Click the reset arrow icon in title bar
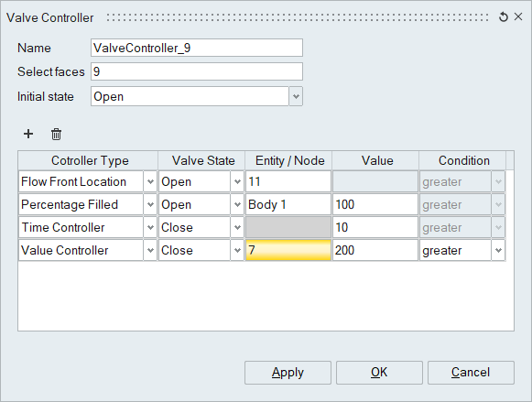 pos(504,17)
